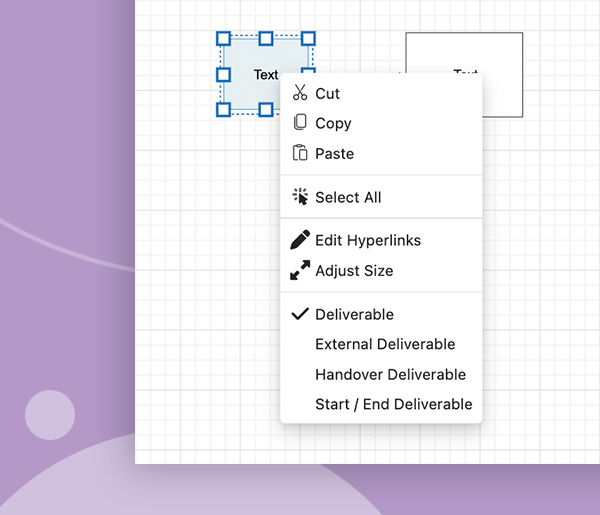This screenshot has width=600, height=515.
Task: Click the Edit Hyperlinks pencil icon
Action: (x=300, y=240)
